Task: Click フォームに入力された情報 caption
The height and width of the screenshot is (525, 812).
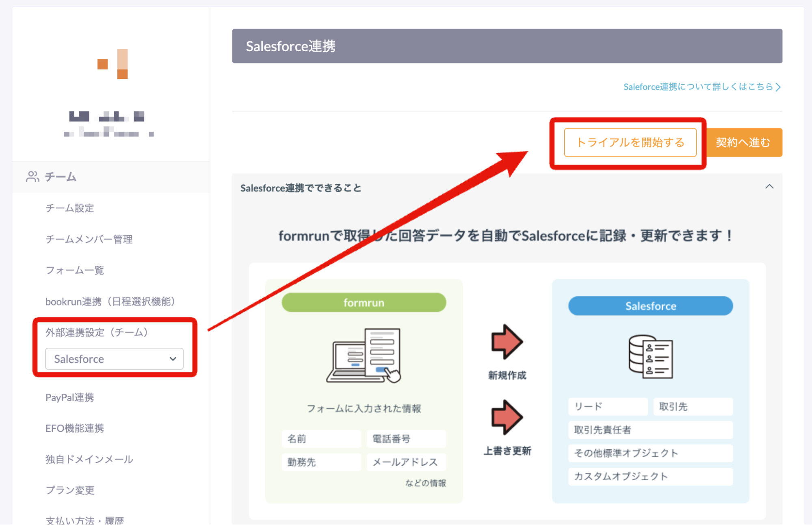Action: pyautogui.click(x=364, y=408)
